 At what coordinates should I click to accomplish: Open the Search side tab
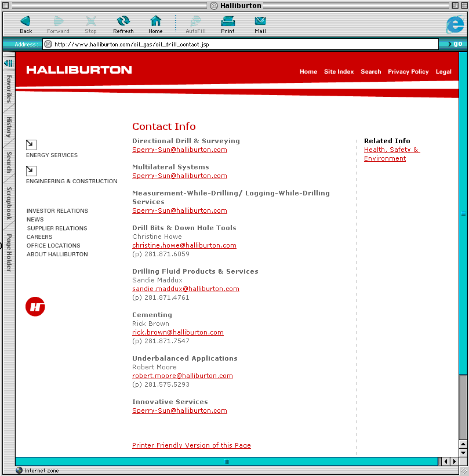coord(9,162)
